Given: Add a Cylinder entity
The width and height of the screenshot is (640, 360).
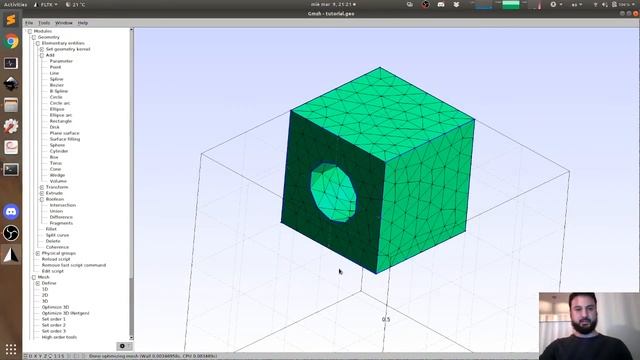Looking at the screenshot, I should (x=59, y=151).
